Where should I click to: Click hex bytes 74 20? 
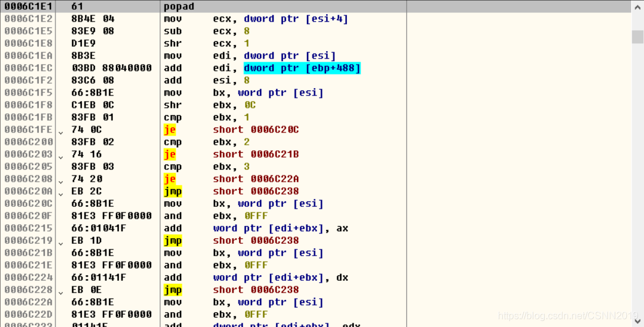click(87, 179)
